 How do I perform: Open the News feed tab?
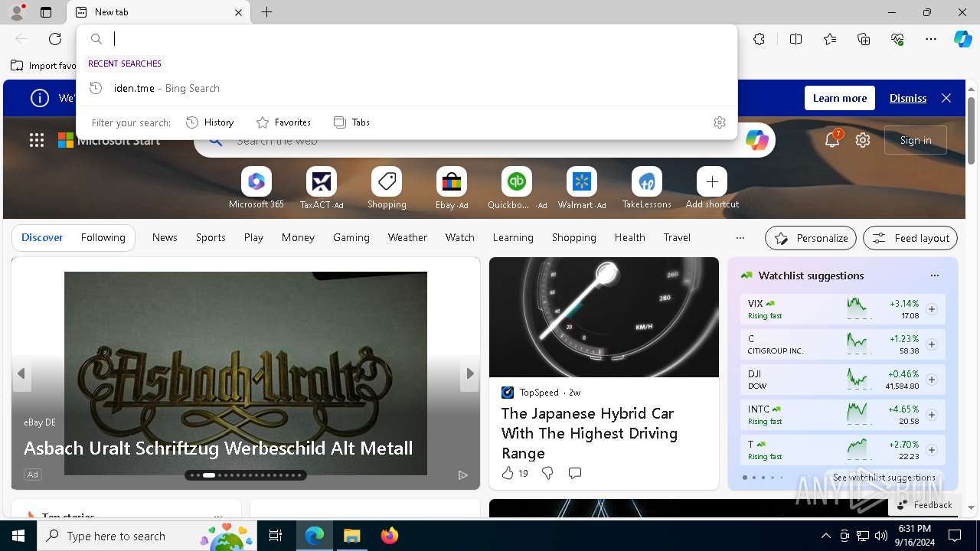point(165,238)
